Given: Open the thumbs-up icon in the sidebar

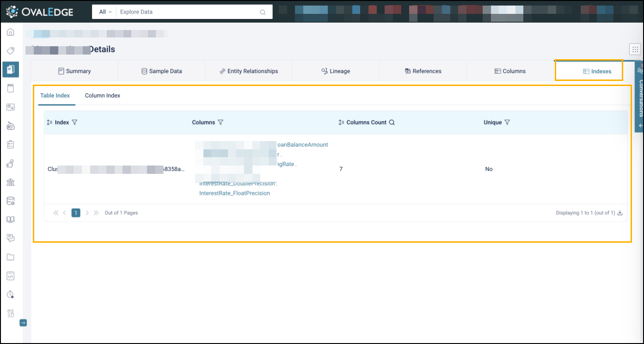Looking at the screenshot, I should (x=11, y=163).
